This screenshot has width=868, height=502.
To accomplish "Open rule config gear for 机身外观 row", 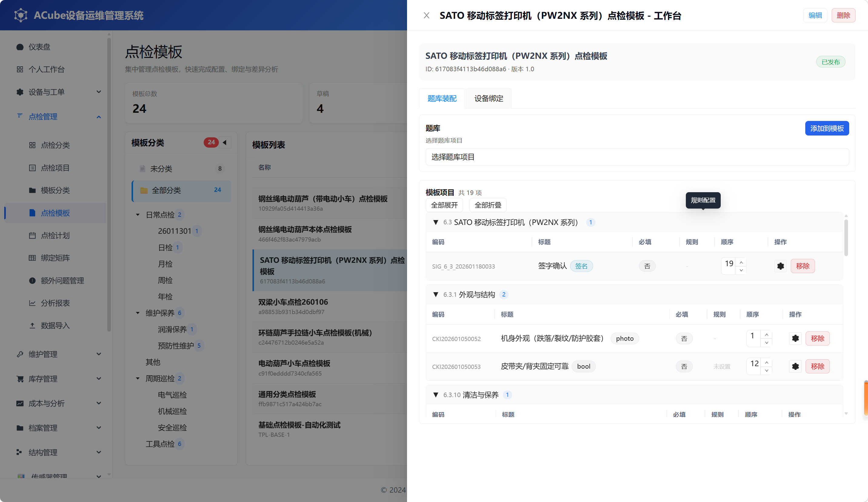I will click(795, 338).
